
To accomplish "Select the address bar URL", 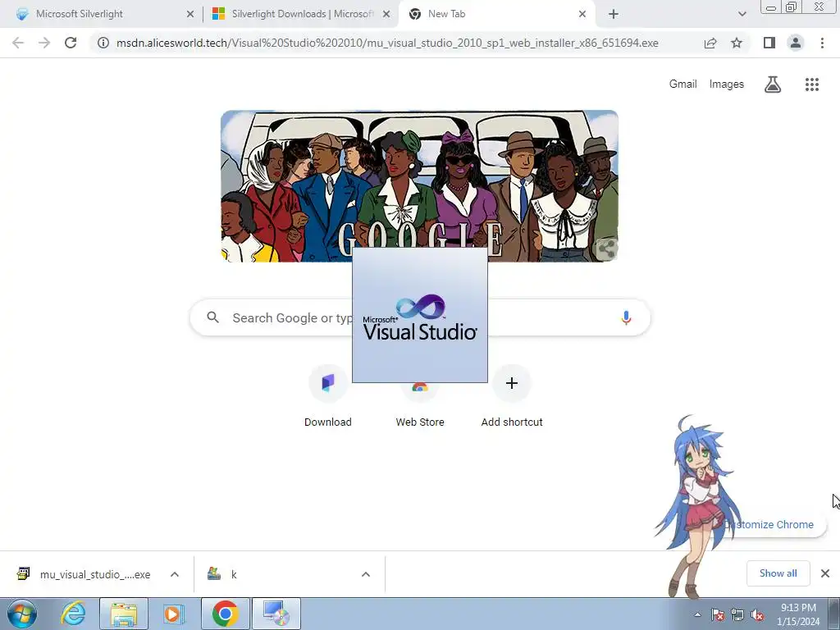I will (x=387, y=43).
